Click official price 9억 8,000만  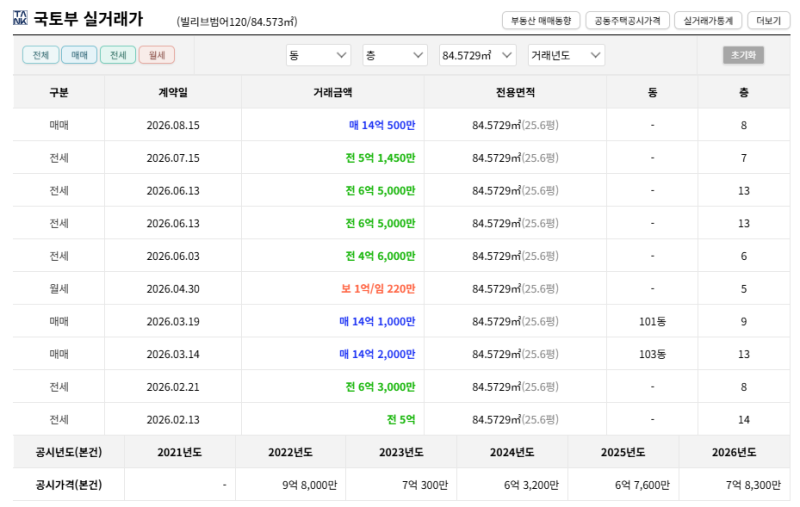tap(310, 485)
